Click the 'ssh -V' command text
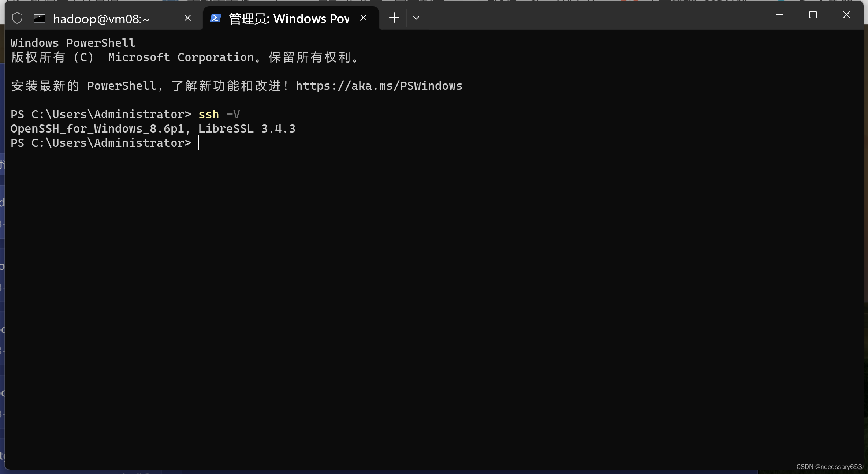The width and height of the screenshot is (868, 474). (219, 114)
